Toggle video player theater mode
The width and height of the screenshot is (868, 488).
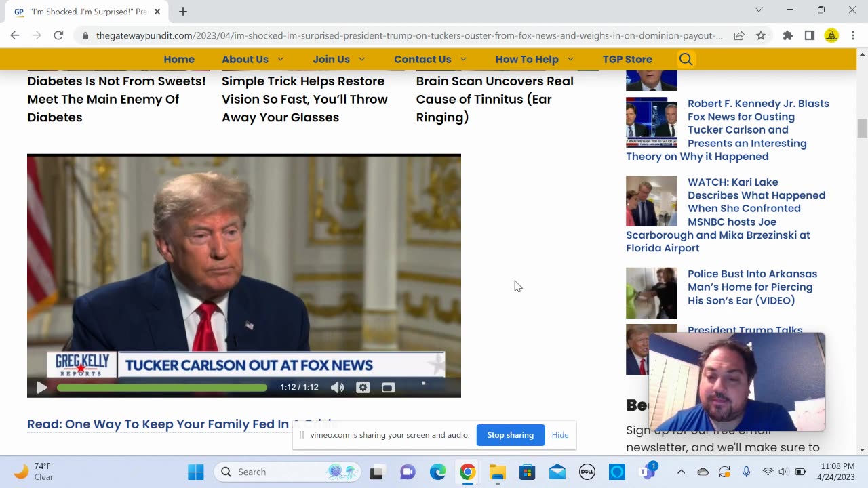[388, 388]
